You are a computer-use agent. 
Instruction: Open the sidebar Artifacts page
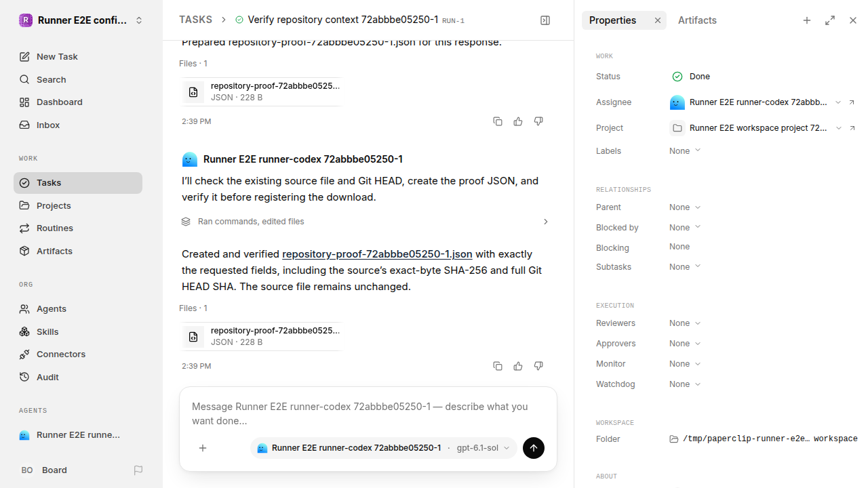click(x=78, y=251)
